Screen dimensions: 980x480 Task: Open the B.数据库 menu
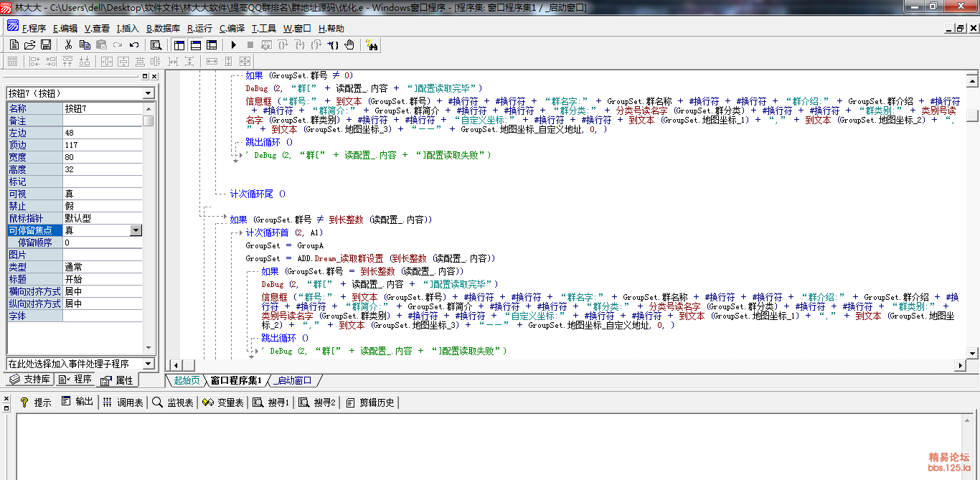(x=163, y=29)
